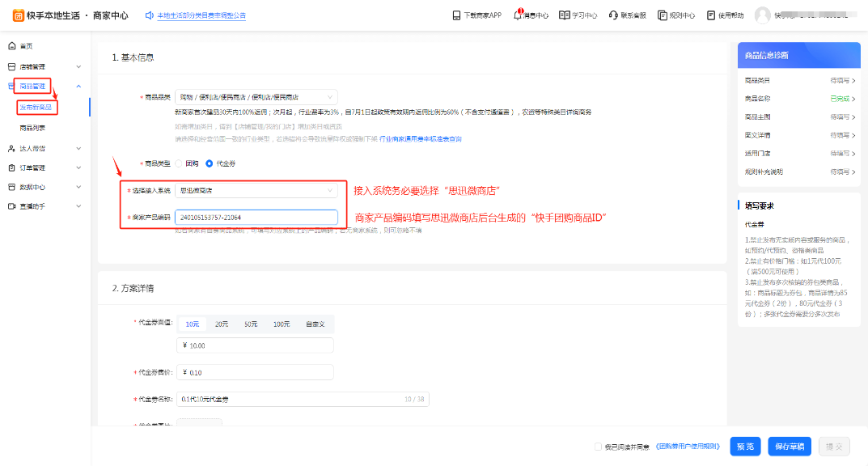Screen dimensions: 868x466
Task: Click the 首页 home icon in sidebar
Action: click(x=11, y=46)
